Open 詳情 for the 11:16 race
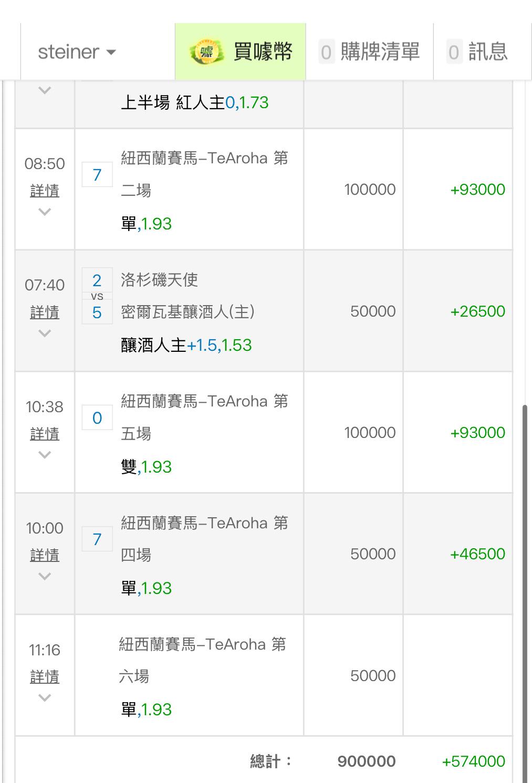The width and height of the screenshot is (532, 783). [x=45, y=676]
